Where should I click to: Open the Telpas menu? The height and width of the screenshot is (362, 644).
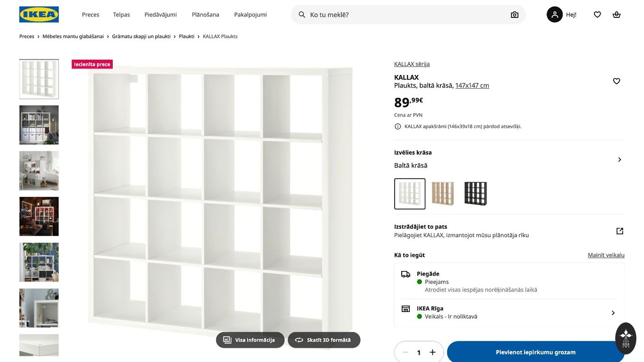121,15
